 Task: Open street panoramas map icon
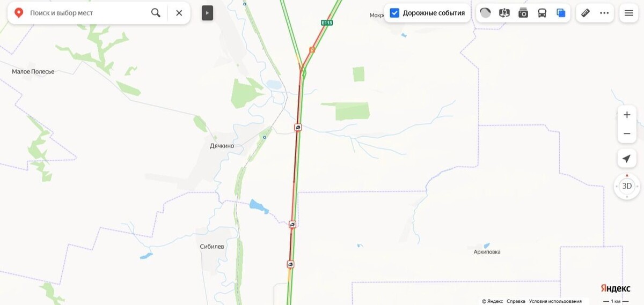coord(504,13)
